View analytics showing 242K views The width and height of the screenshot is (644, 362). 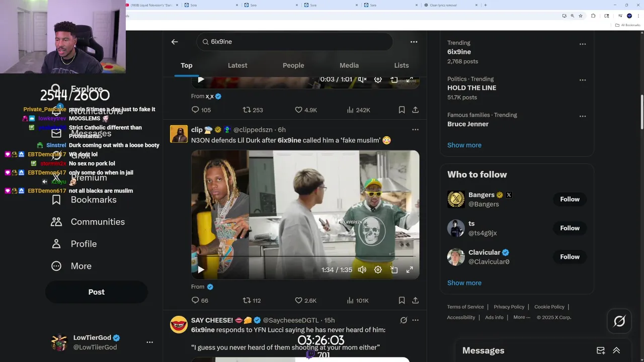(358, 110)
